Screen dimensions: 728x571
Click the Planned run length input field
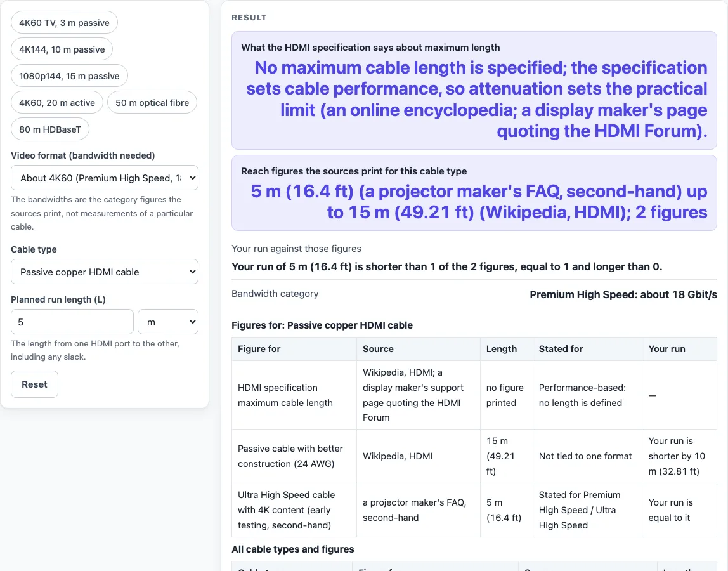72,322
